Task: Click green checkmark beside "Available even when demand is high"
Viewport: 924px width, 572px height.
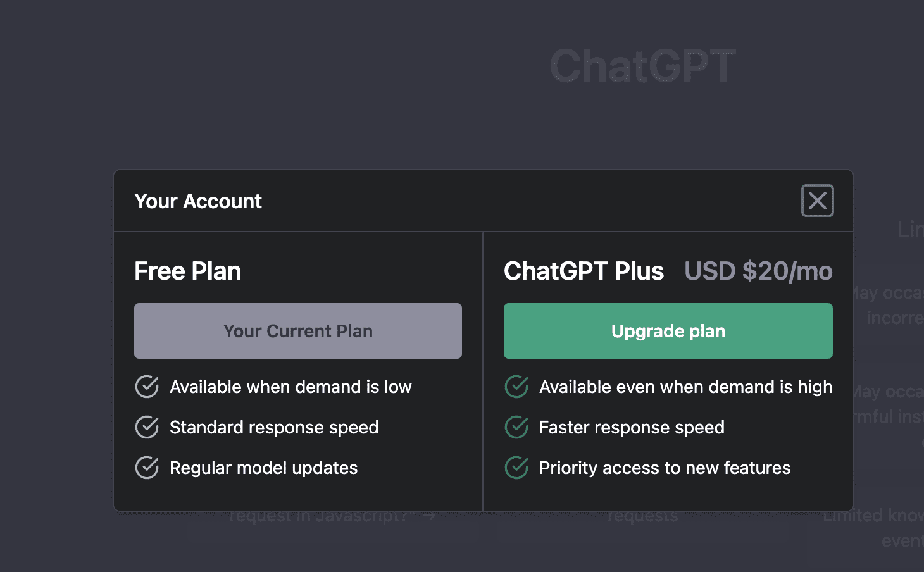Action: coord(516,387)
